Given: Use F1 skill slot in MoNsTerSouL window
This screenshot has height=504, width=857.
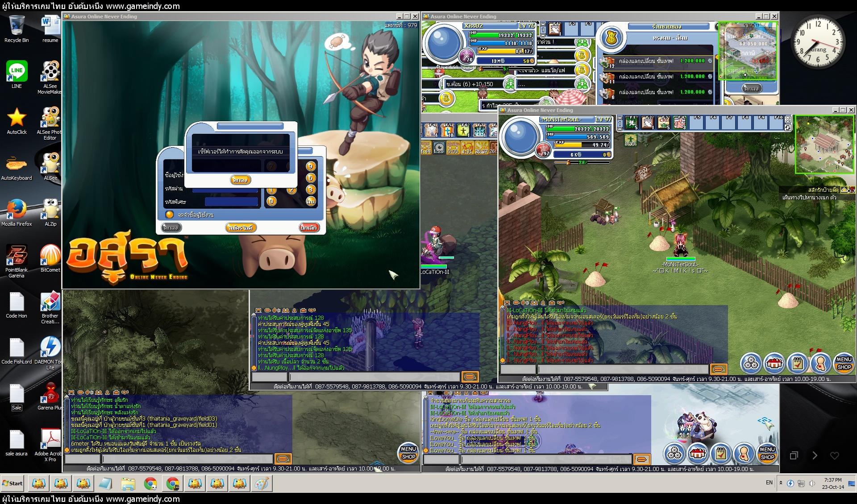Looking at the screenshot, I should (x=631, y=123).
